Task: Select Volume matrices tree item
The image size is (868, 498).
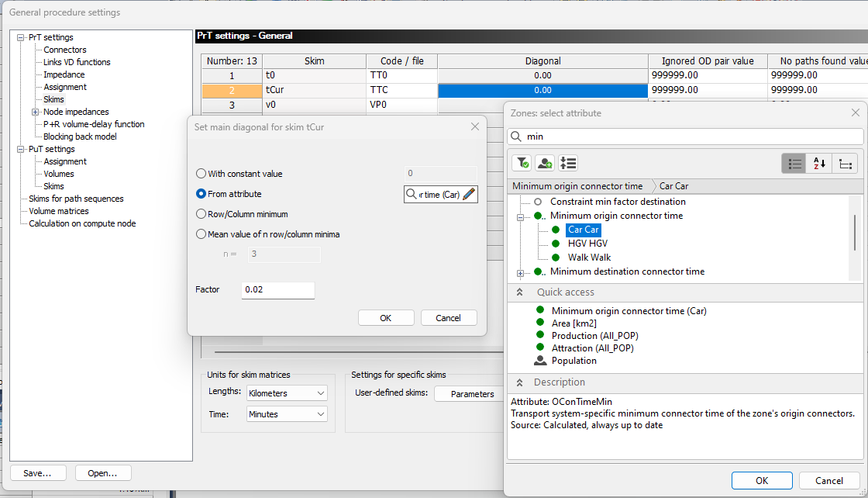Action: tap(59, 211)
